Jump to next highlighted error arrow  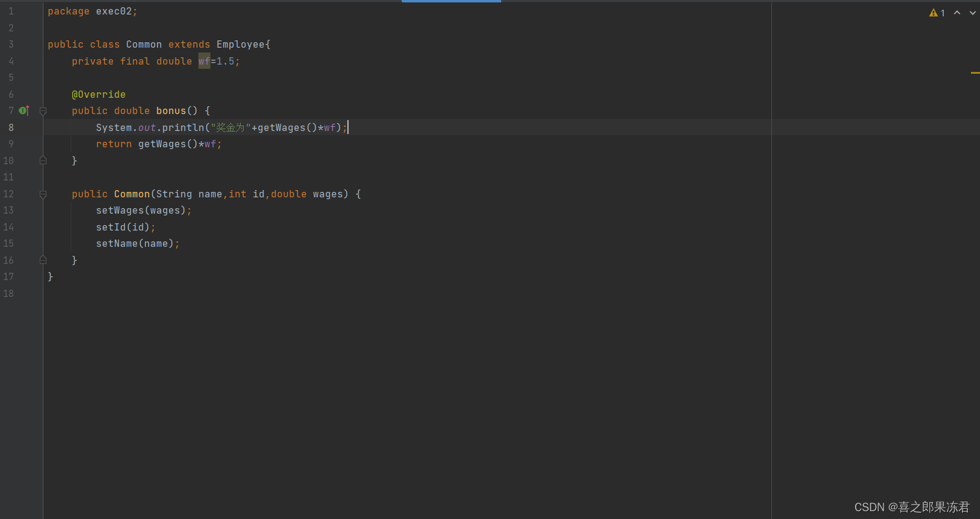(973, 13)
